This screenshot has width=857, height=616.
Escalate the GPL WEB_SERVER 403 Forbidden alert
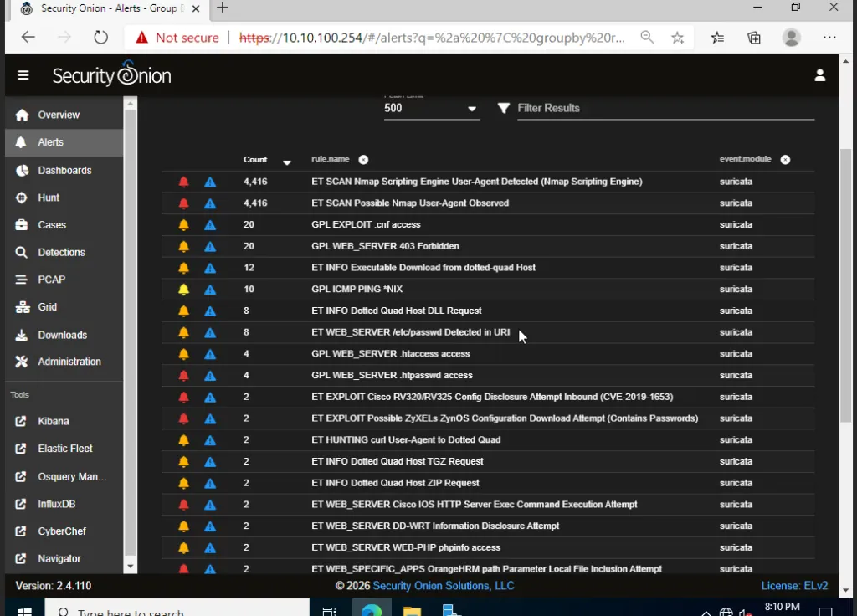210,247
